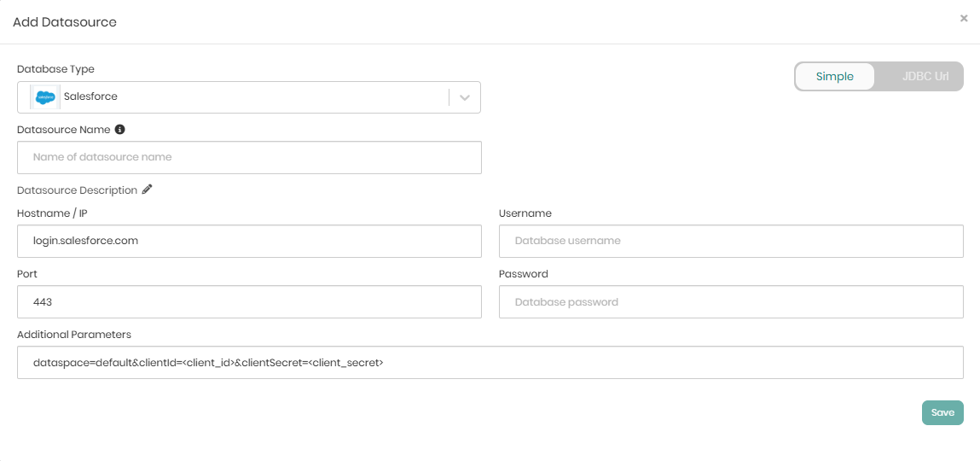
Task: Click the Database password field
Action: pos(730,301)
